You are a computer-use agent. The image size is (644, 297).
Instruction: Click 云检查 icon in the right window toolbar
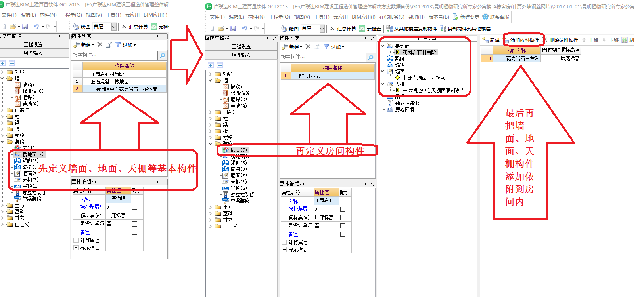tap(362, 29)
